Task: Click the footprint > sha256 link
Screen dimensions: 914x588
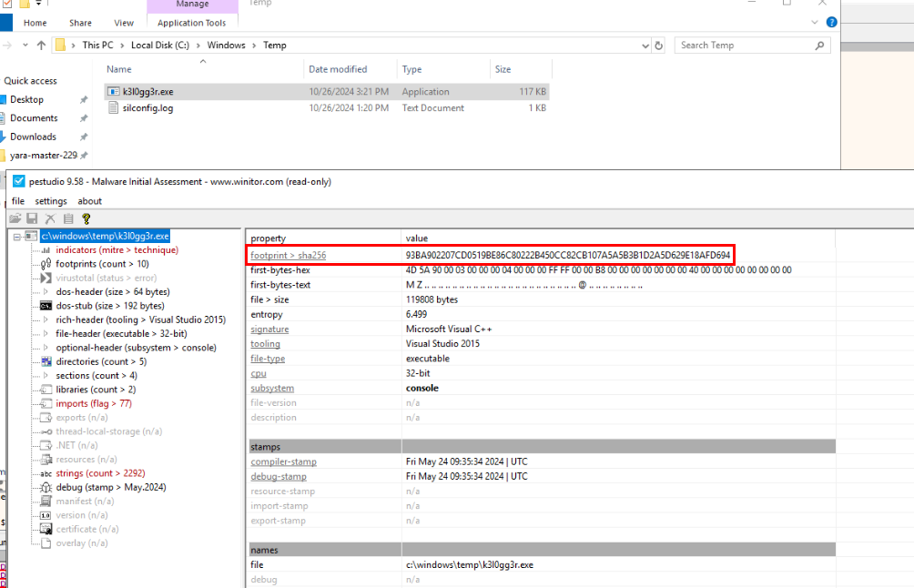Action: click(288, 255)
